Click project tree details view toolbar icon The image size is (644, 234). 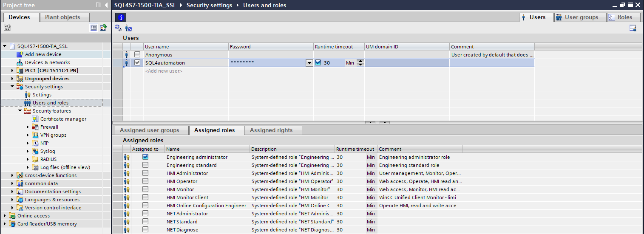pos(94,28)
